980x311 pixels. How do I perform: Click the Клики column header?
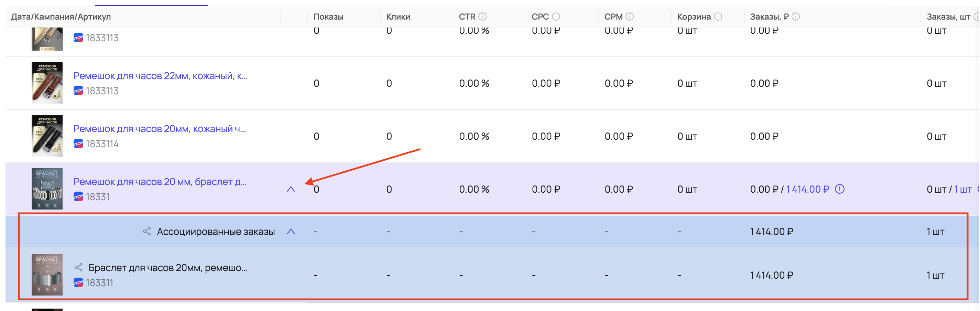click(398, 17)
